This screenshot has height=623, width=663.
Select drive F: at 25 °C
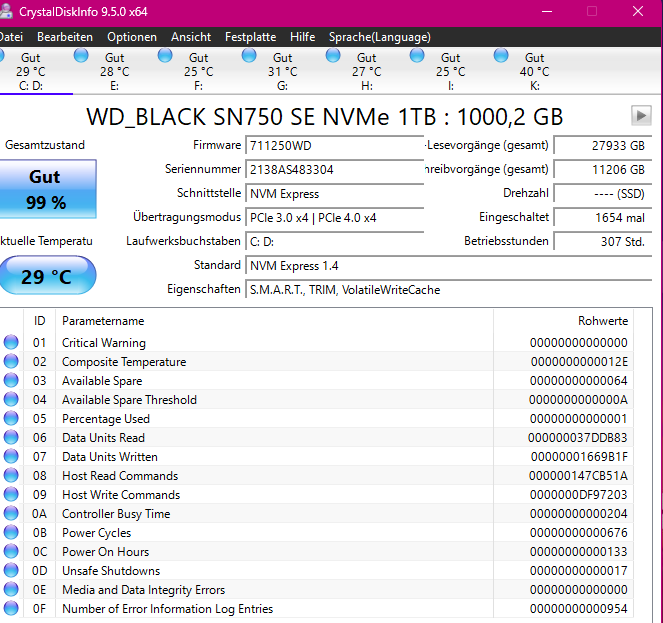[198, 71]
